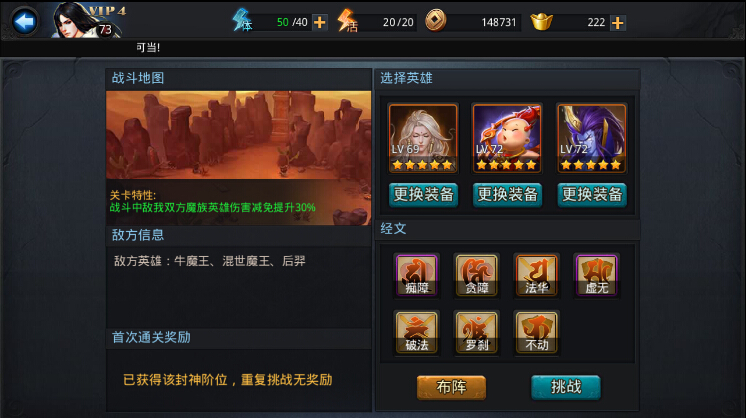Viewport: 746px width, 418px height.
Task: Choose the LV 72 red child hero portrait
Action: point(507,138)
